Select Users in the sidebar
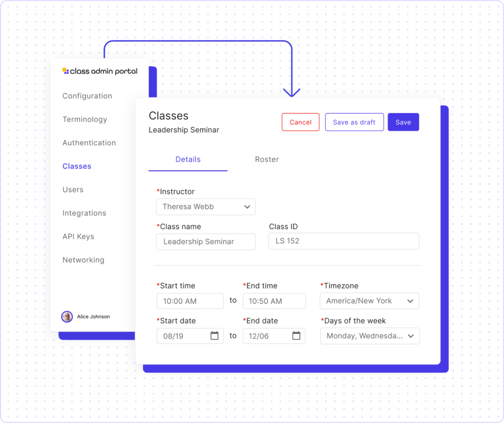The height and width of the screenshot is (423, 504). [73, 190]
